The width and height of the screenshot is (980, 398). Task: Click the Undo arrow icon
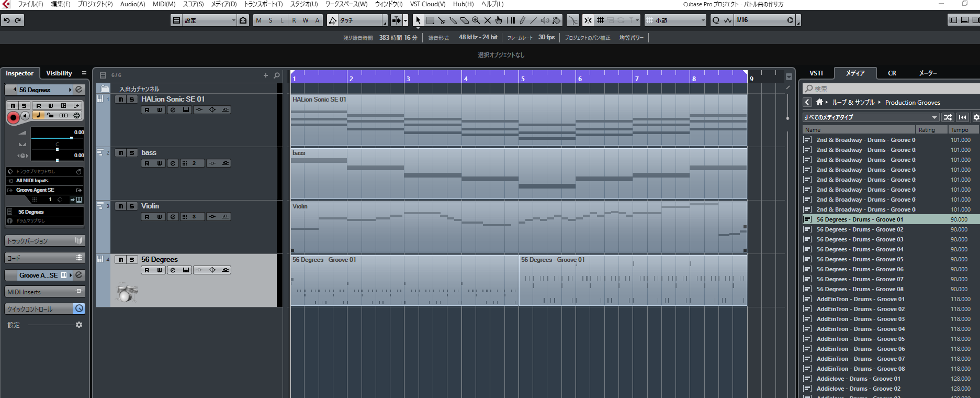click(x=7, y=20)
